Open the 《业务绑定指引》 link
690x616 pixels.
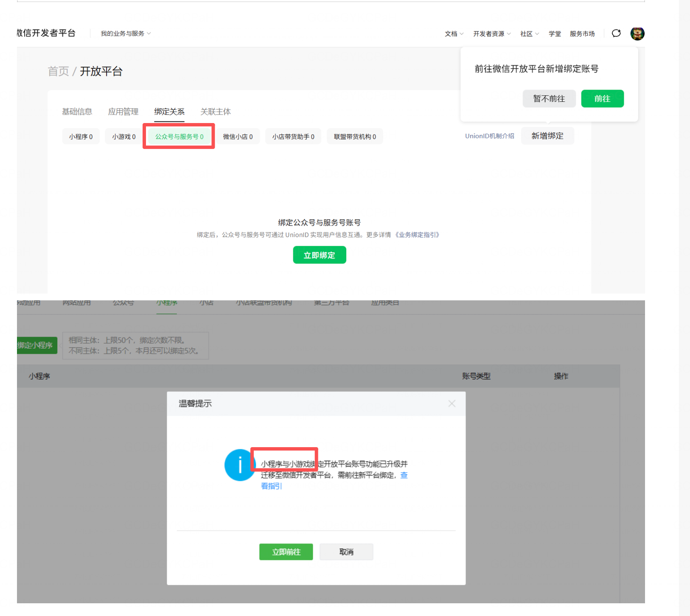[x=417, y=235]
